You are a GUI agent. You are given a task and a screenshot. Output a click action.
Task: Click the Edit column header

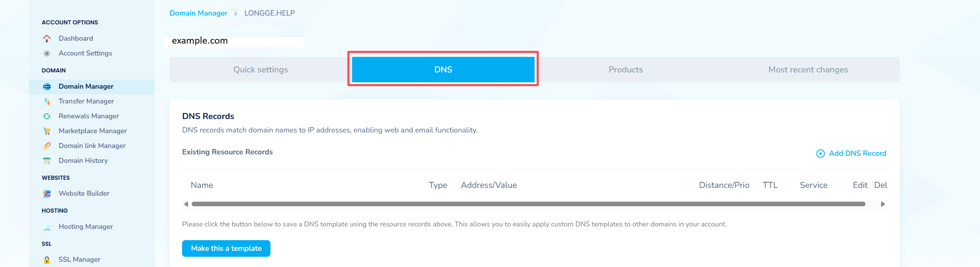click(x=860, y=185)
